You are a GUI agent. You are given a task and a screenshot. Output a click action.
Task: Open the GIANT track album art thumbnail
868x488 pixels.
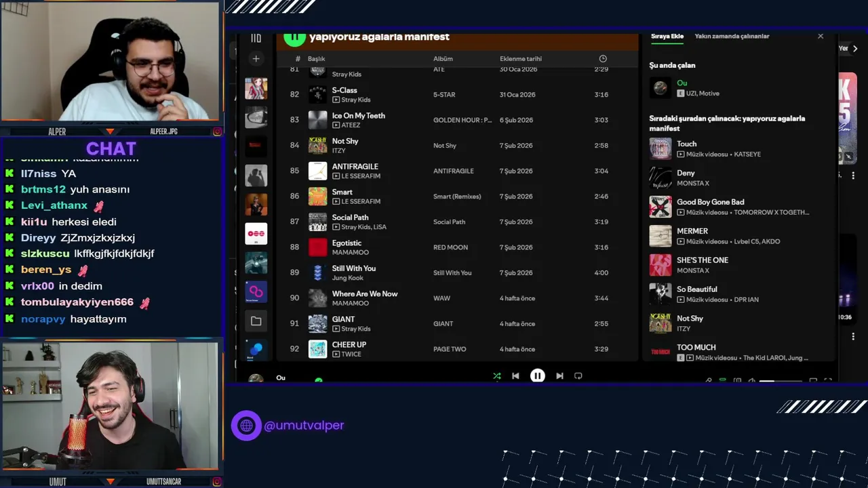click(x=317, y=323)
